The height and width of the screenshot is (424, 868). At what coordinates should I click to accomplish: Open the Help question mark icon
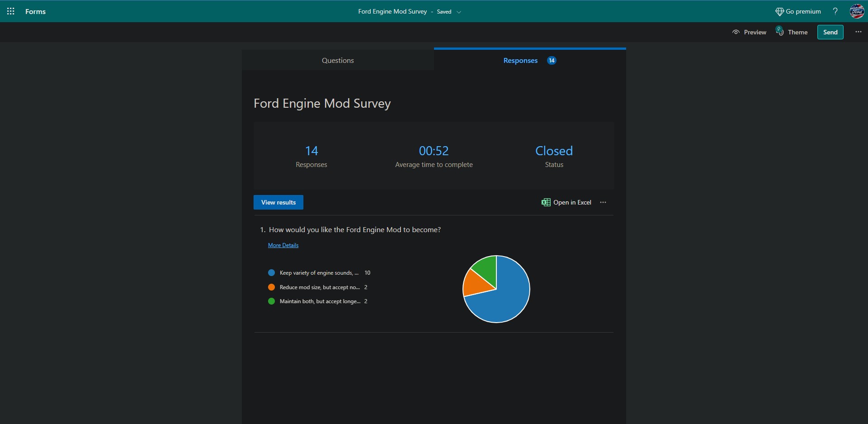tap(835, 11)
